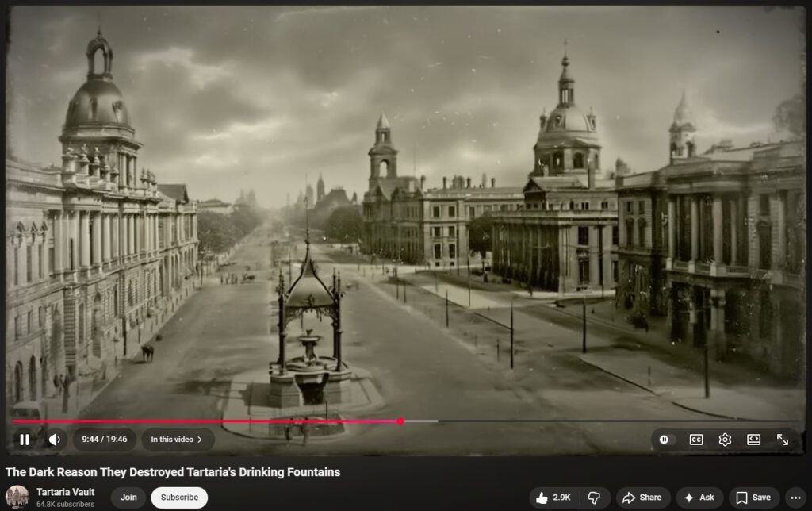Save video to a playlist
Image resolution: width=812 pixels, height=511 pixels.
[753, 498]
